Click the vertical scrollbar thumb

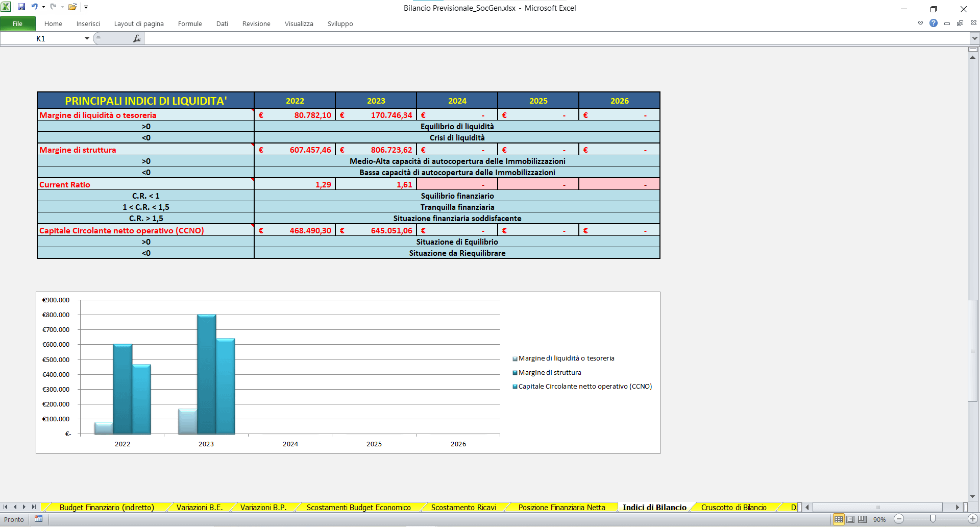coord(973,350)
